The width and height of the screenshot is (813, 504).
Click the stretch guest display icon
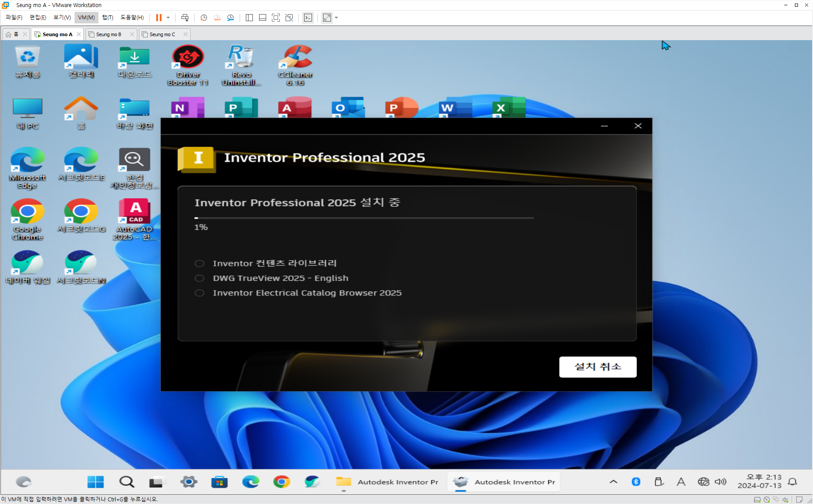[x=327, y=18]
